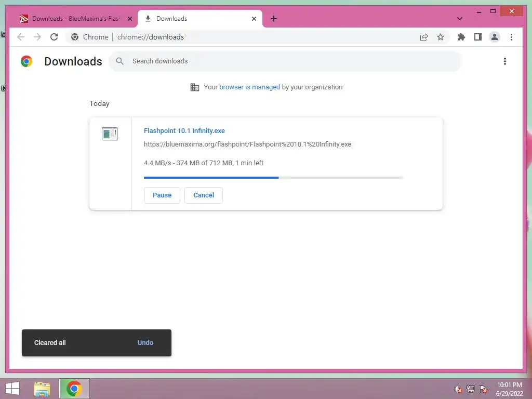The width and height of the screenshot is (532, 399).
Task: Close the BlueMaxima Flashpoint tab
Action: pos(129,19)
